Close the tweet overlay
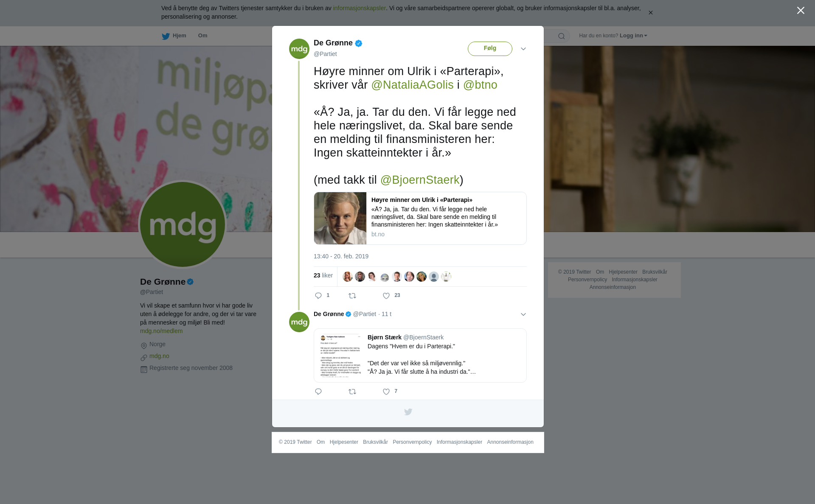 (801, 11)
